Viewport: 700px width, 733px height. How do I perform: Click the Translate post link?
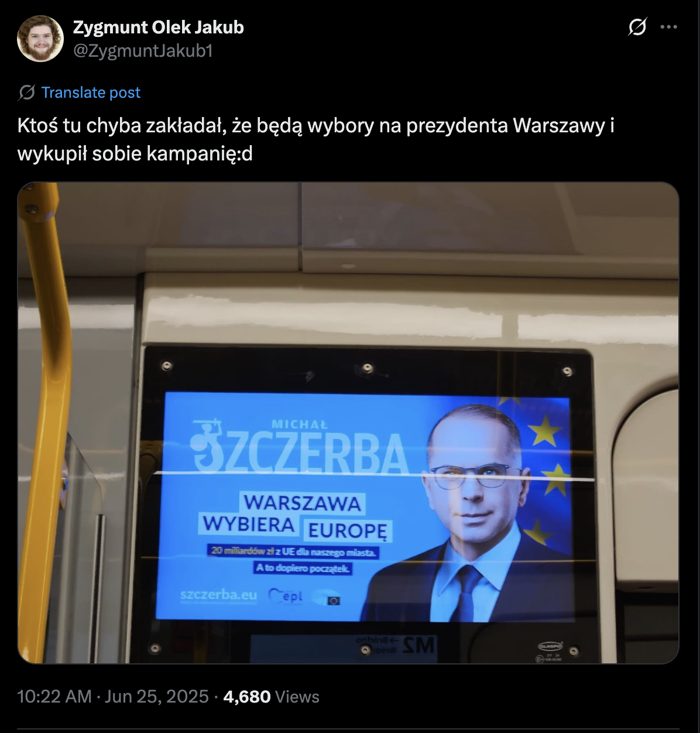coord(91,93)
